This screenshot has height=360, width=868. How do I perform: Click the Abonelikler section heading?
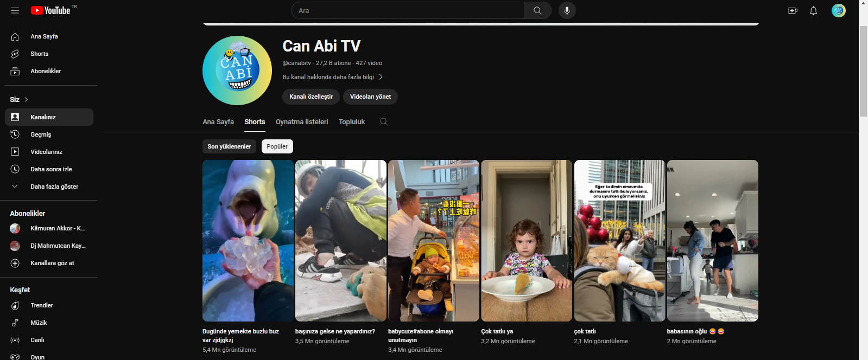pyautogui.click(x=28, y=213)
